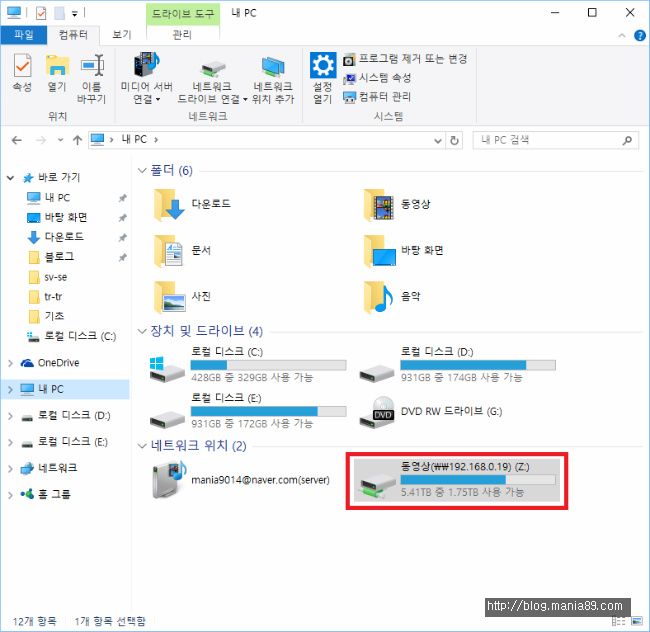The image size is (650, 632).
Task: Select the 이름 바꾸기 (Rename) ribbon icon
Action: point(92,79)
